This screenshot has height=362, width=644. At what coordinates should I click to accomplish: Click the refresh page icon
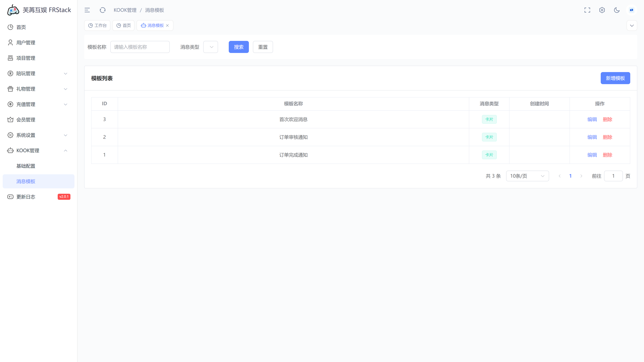[102, 10]
